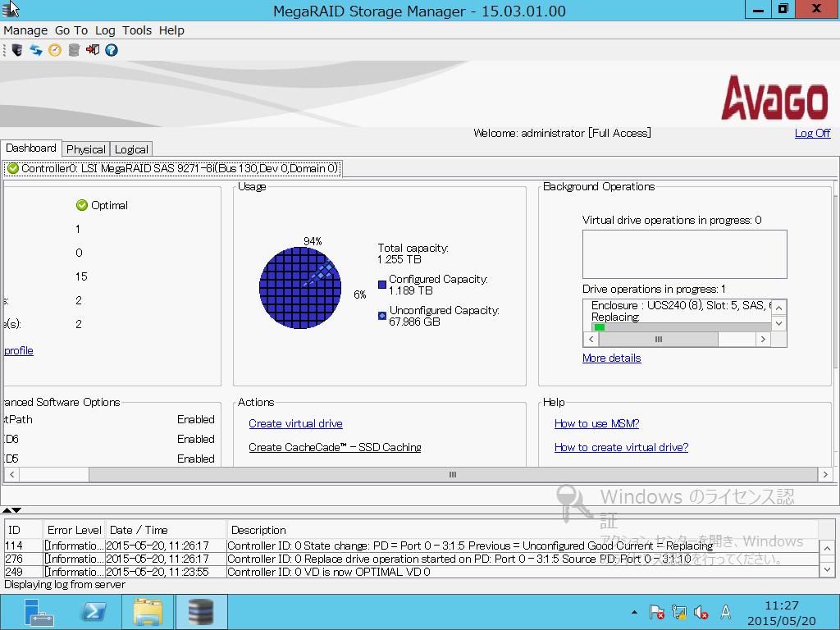Click drive operations scroll down arrow

click(779, 323)
